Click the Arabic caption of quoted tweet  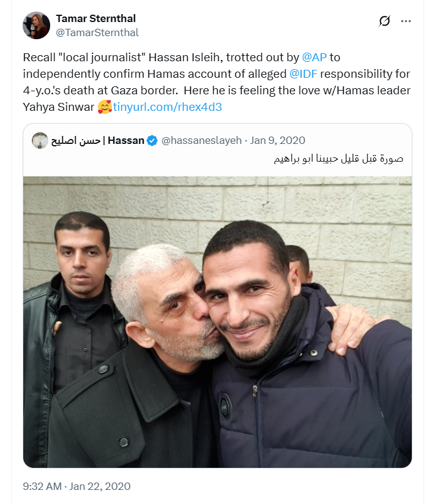coord(338,159)
